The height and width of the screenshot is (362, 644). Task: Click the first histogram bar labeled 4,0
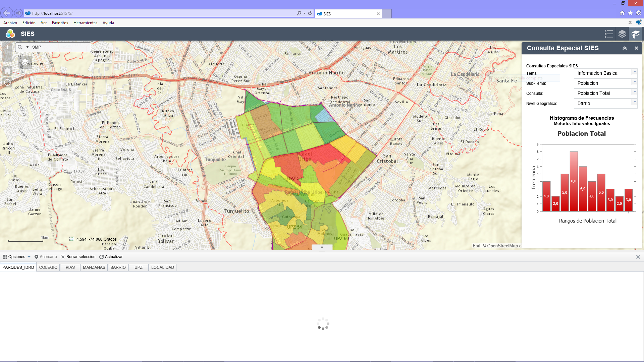(x=546, y=196)
